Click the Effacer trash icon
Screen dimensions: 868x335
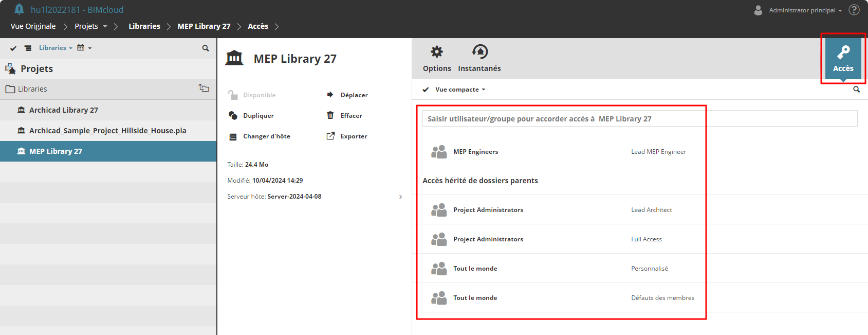tap(330, 115)
